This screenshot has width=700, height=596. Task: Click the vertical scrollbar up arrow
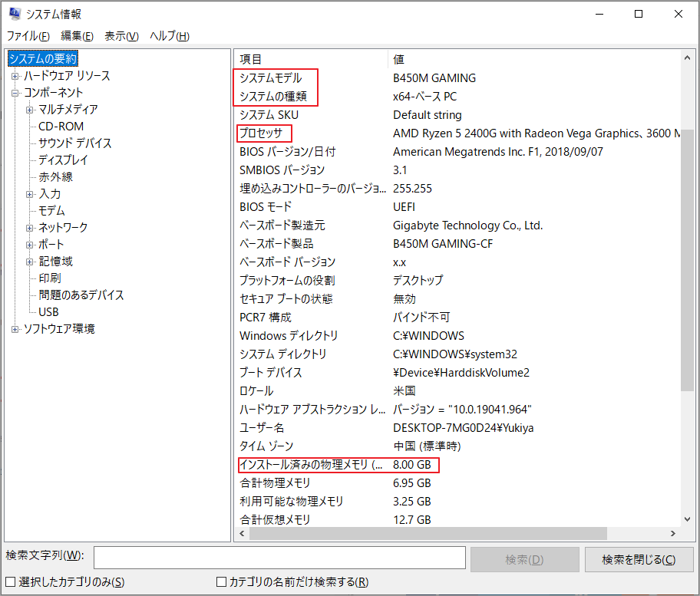coord(687,58)
